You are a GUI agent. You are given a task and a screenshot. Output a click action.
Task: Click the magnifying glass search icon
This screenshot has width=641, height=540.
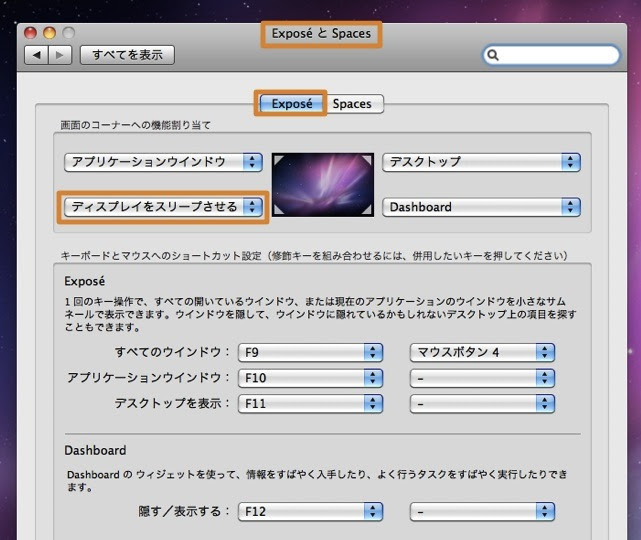pos(493,55)
